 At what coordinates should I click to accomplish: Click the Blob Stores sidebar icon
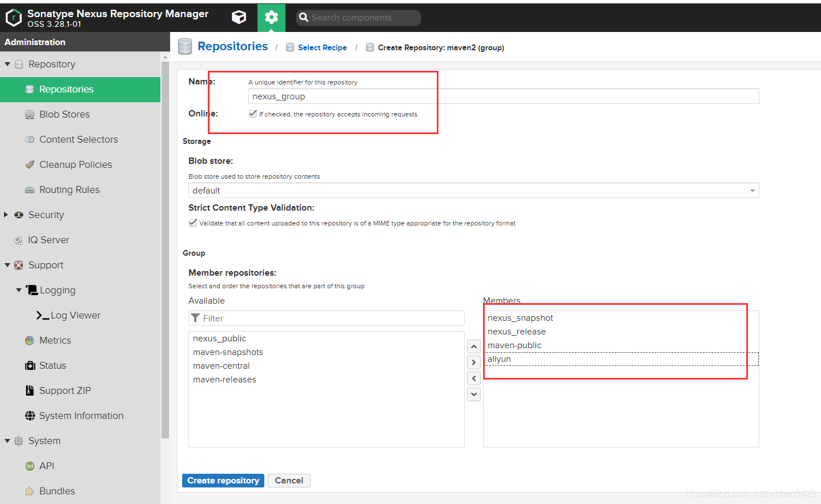pyautogui.click(x=30, y=115)
